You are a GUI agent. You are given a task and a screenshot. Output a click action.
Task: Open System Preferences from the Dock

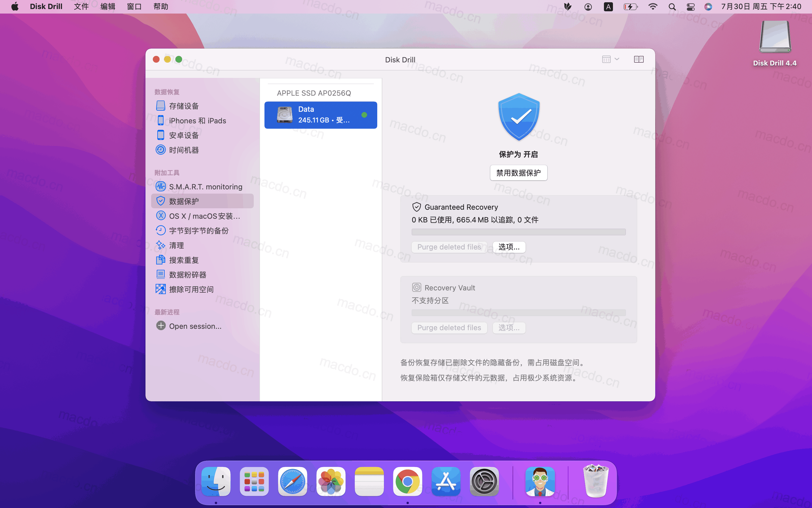(484, 481)
